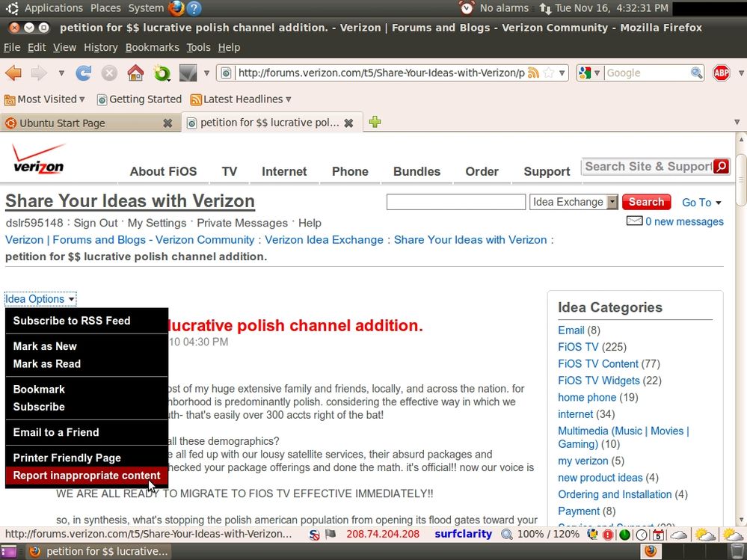This screenshot has width=747, height=560.
Task: Open the Applications menu in top panel
Action: point(54,8)
